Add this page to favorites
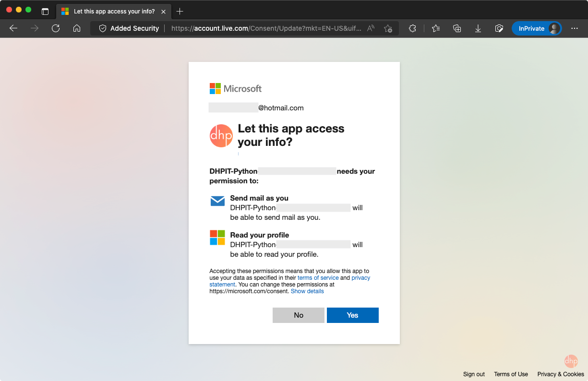This screenshot has height=381, width=588. click(388, 28)
